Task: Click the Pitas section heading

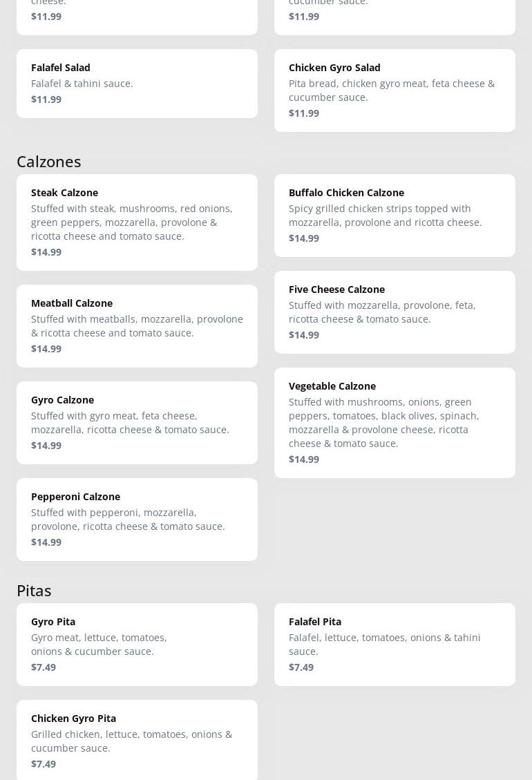Action: click(34, 590)
